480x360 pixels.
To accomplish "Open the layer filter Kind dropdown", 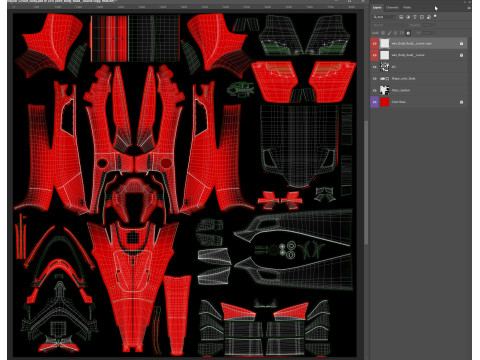I will 384,17.
